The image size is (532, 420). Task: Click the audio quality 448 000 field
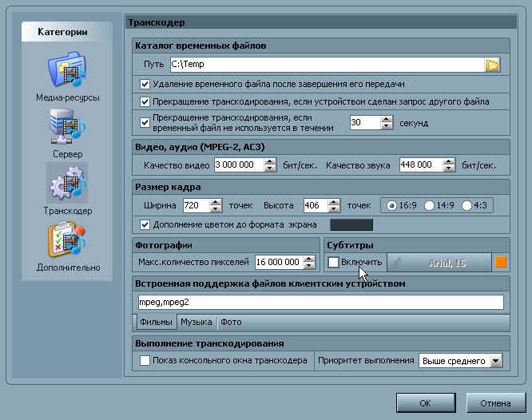(421, 164)
